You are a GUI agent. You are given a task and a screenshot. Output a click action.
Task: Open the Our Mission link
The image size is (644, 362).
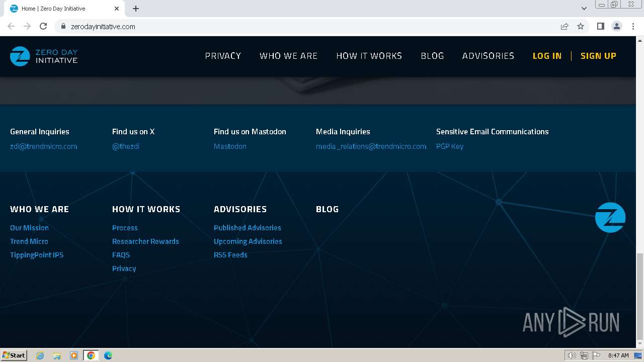[29, 228]
